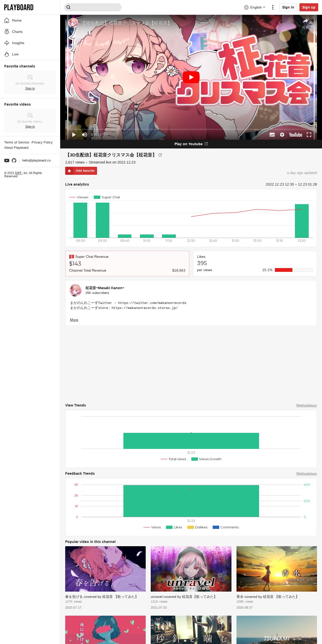Click Play on Youtube link
The image size is (322, 644).
pos(191,144)
